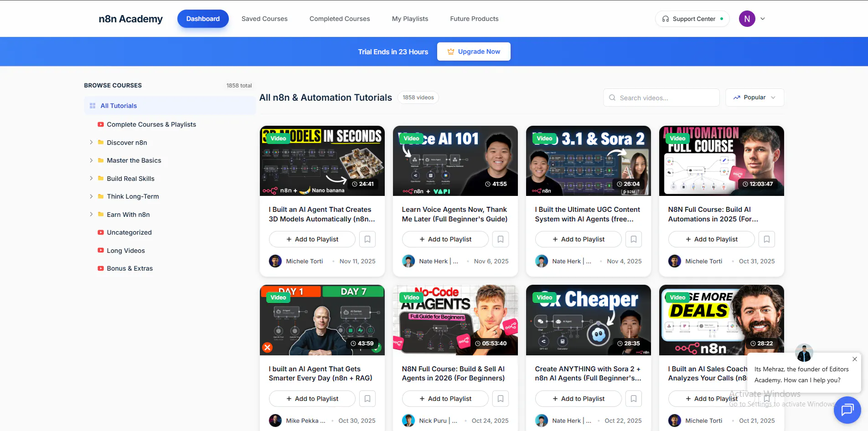This screenshot has height=431, width=868.
Task: Focus the Search videos field
Action: 661,97
